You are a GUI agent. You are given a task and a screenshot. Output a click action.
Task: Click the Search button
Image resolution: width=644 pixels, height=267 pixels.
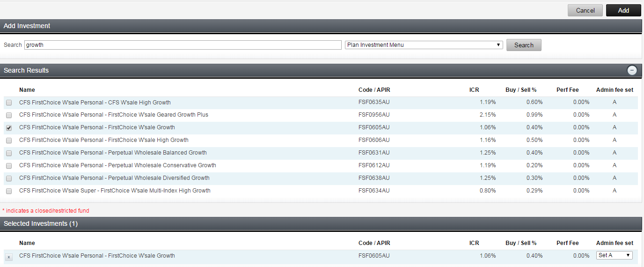coord(524,45)
